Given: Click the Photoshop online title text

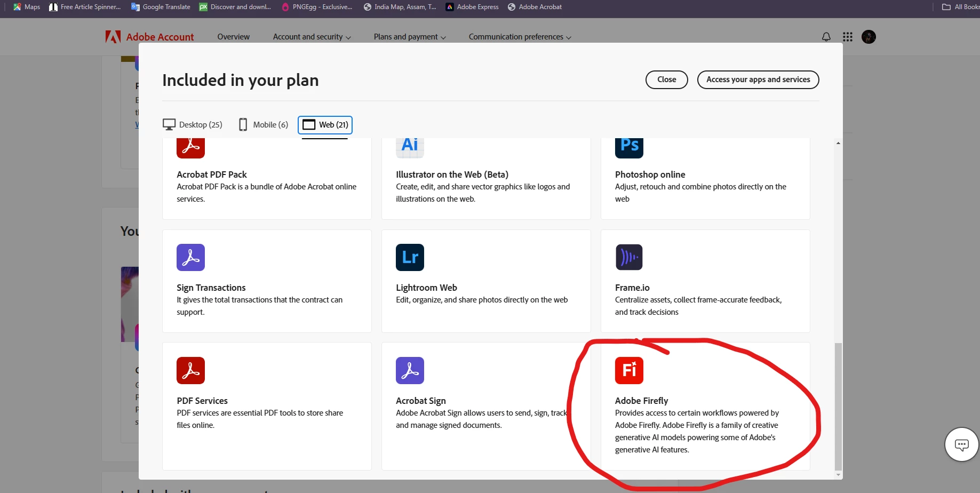Looking at the screenshot, I should (x=650, y=174).
